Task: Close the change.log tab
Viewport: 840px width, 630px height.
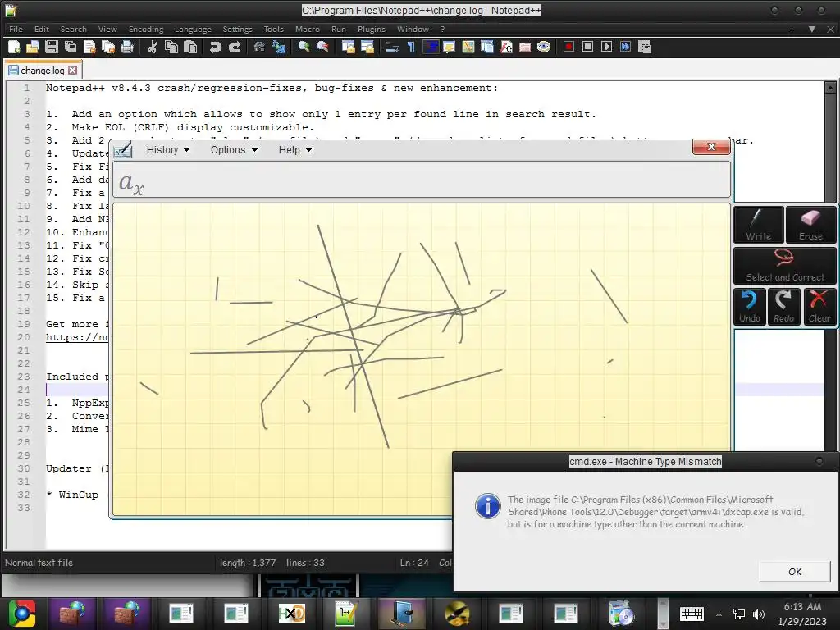Action: coord(73,71)
